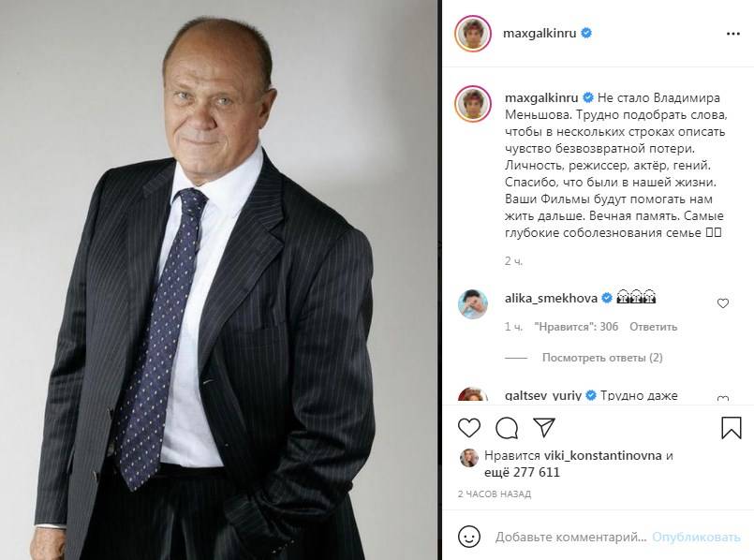Like the post with the heart icon
Screen dimensions: 754x560
pos(469,427)
